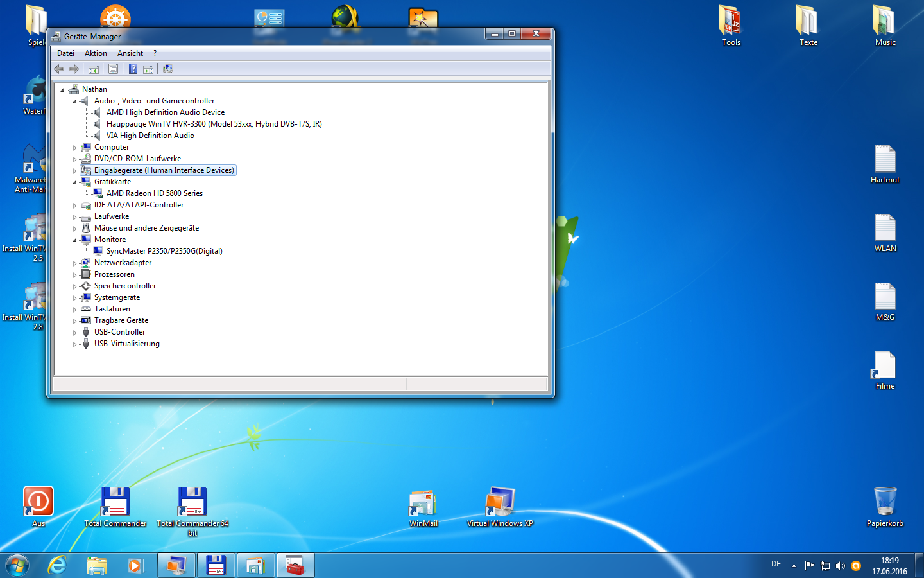
Task: Click the volume speaker tray icon
Action: pos(841,566)
